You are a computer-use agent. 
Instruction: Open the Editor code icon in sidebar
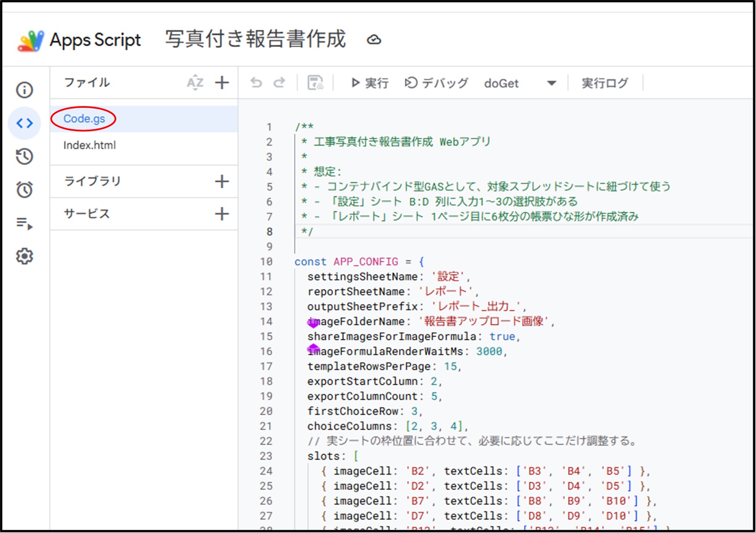point(24,123)
